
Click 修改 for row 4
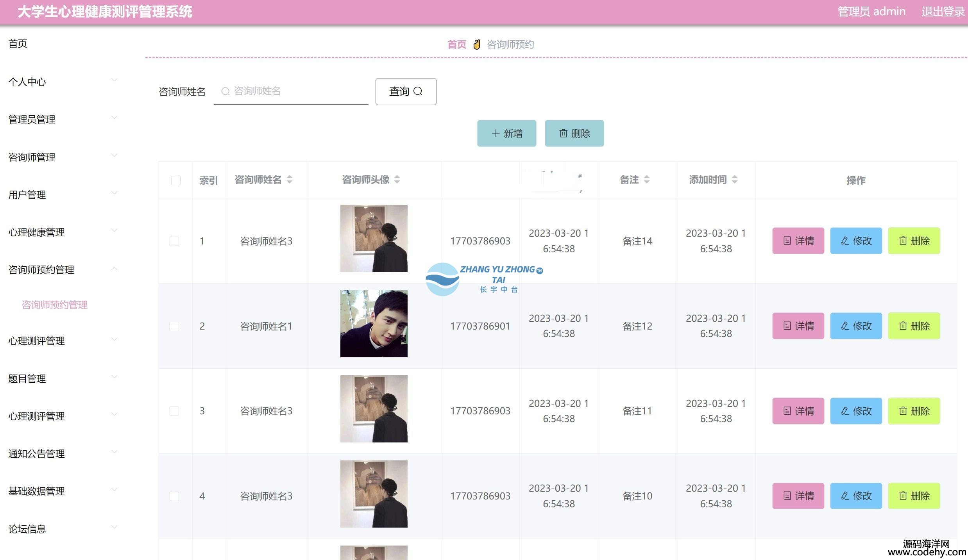[x=856, y=496]
